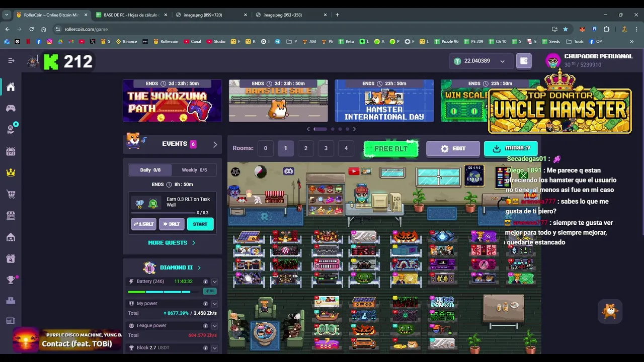Image resolution: width=644 pixels, height=362 pixels.
Task: Click the League power info icon
Action: pyautogui.click(x=205, y=326)
